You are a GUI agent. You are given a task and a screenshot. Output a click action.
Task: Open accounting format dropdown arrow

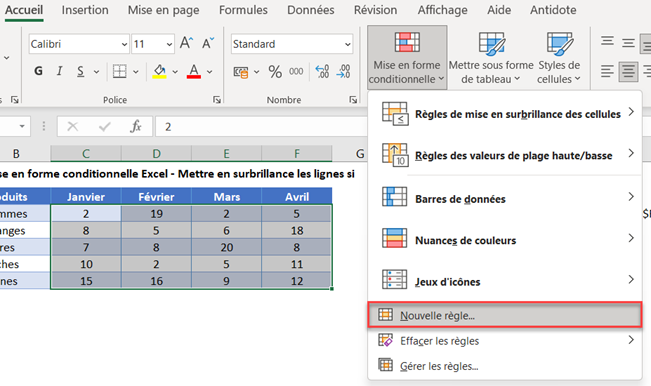[257, 72]
